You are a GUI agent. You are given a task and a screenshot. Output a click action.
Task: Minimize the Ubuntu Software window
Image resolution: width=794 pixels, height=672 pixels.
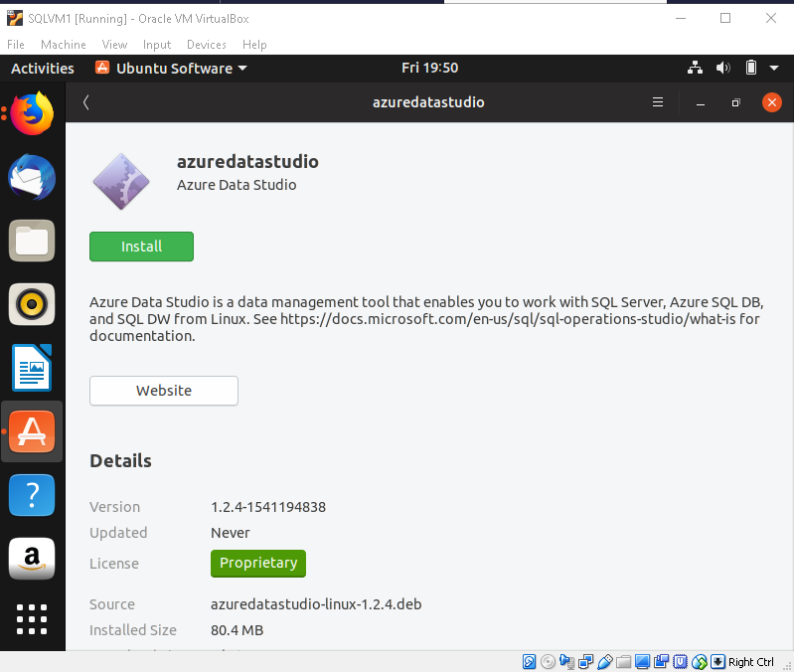[701, 102]
